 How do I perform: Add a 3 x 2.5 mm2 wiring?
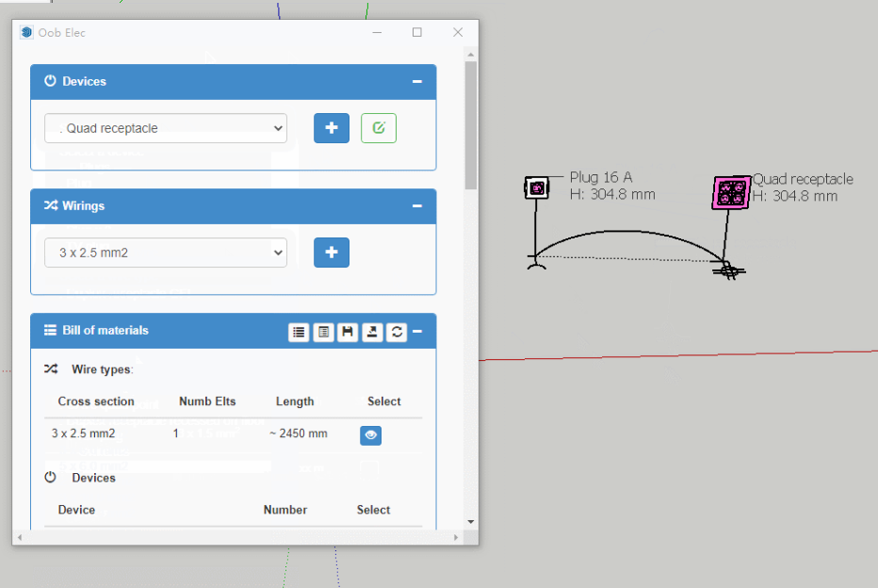[331, 253]
